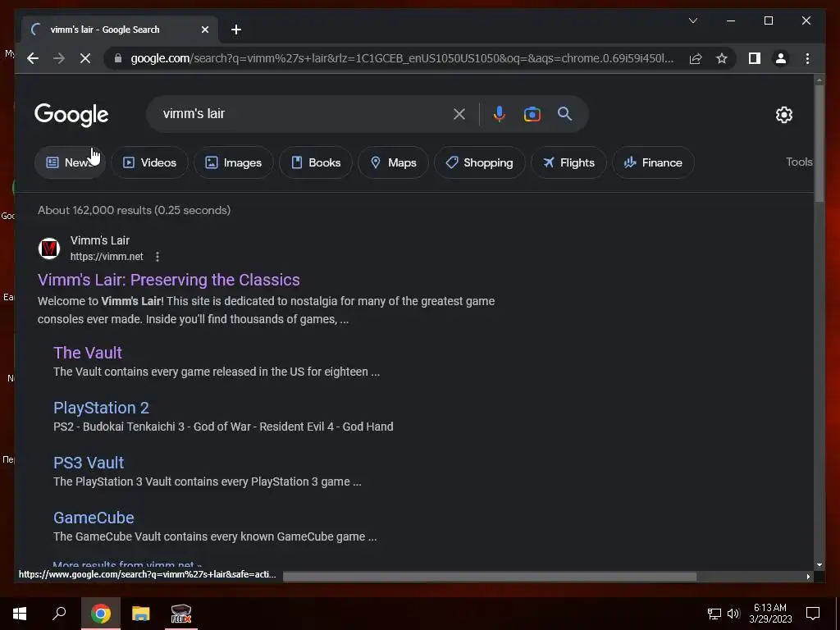Click Chrome icon in taskbar

coord(101,614)
